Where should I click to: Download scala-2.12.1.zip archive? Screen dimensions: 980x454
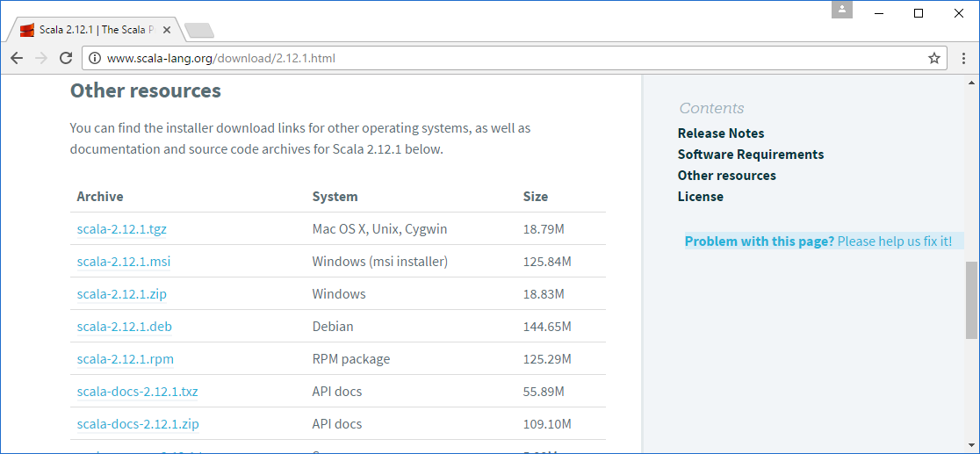[x=122, y=294]
